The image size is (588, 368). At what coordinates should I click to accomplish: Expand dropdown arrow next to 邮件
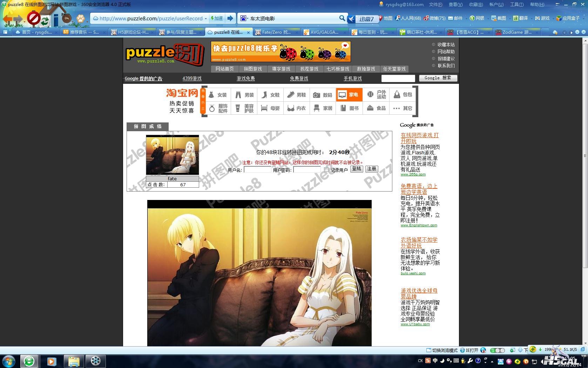click(466, 18)
